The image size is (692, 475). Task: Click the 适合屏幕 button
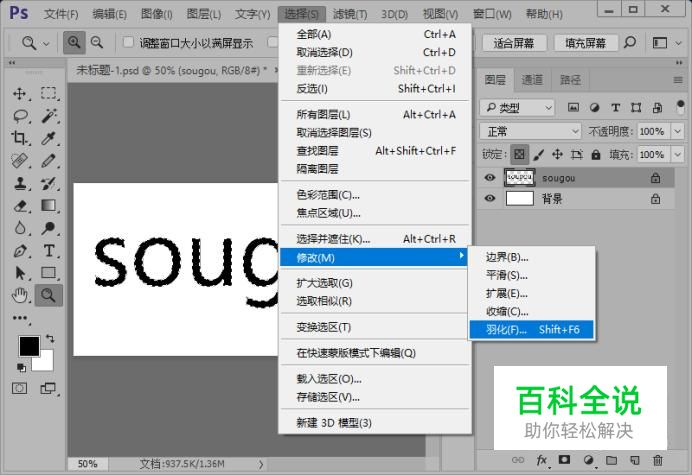pyautogui.click(x=514, y=43)
